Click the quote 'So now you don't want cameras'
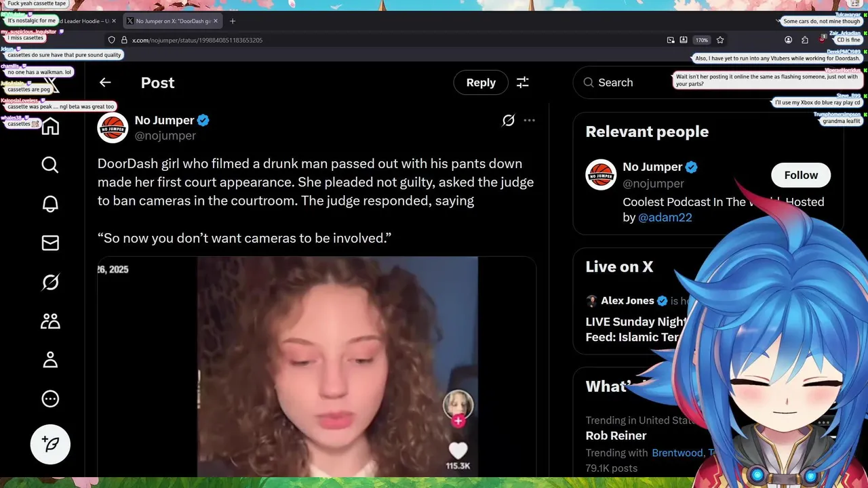This screenshot has height=488, width=868. click(244, 238)
